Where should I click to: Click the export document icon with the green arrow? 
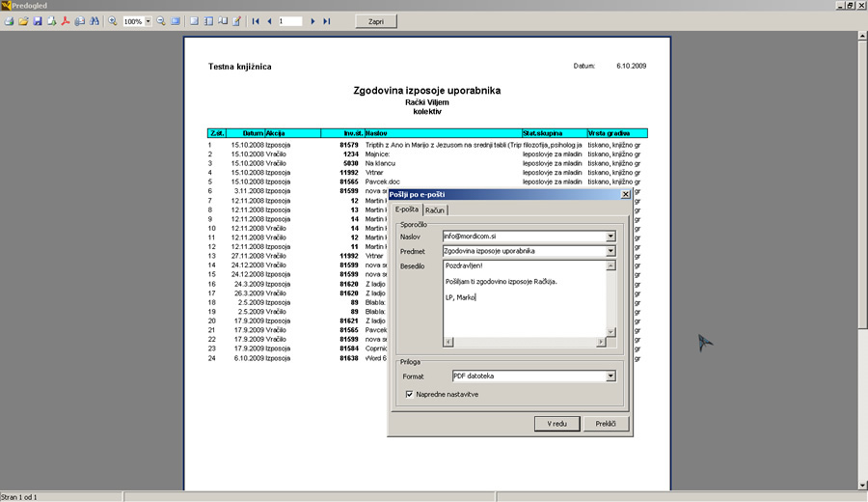(x=51, y=21)
